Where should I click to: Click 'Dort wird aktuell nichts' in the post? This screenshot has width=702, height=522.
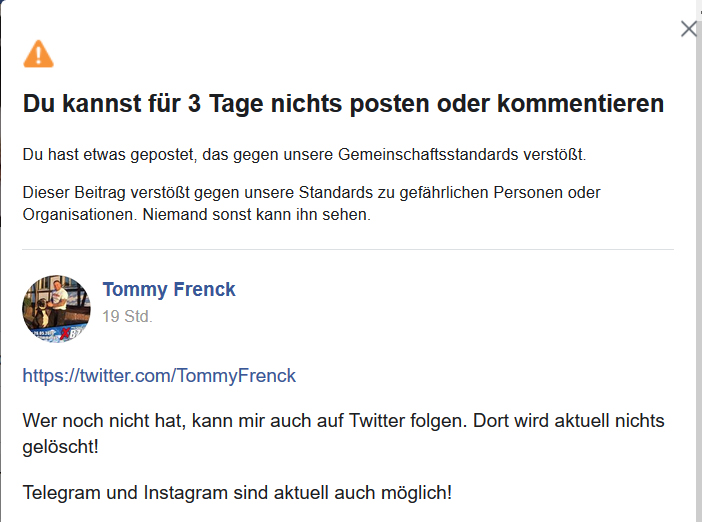pyautogui.click(x=569, y=421)
